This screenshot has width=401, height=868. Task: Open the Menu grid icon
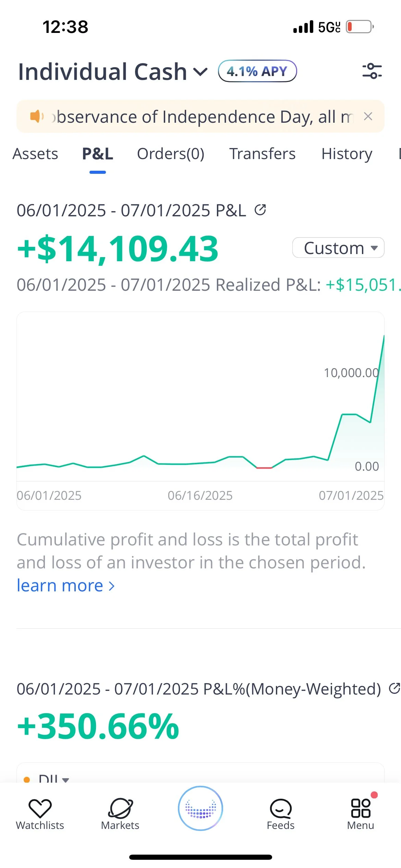coord(361,809)
